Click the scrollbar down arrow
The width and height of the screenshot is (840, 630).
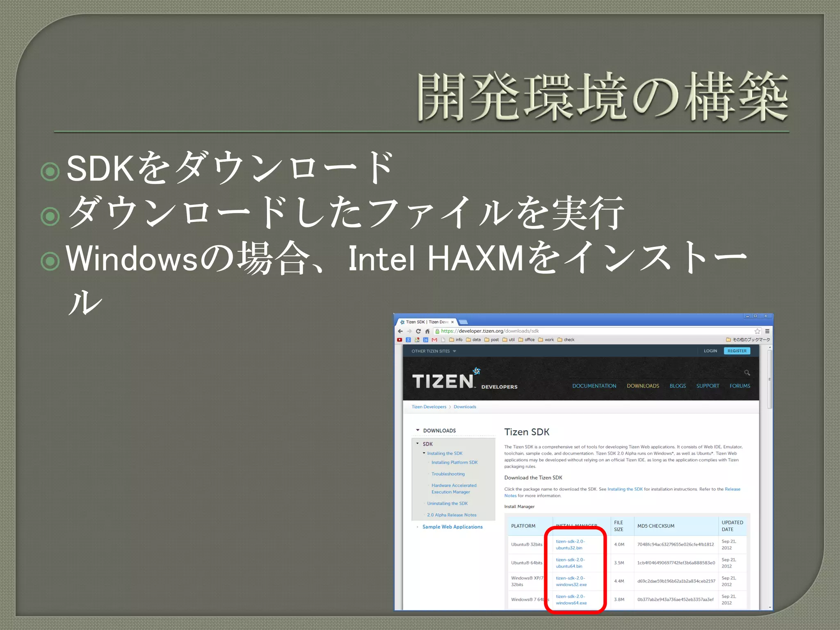click(769, 607)
